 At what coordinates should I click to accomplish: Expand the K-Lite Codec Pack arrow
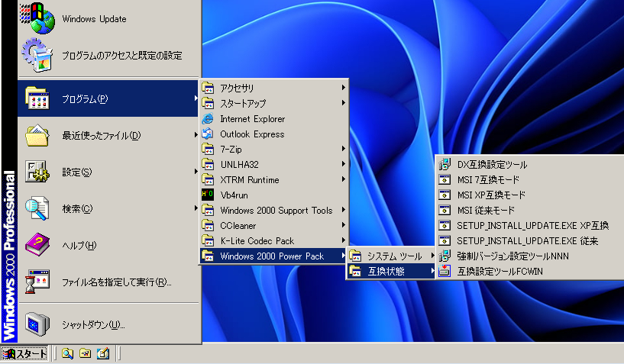[x=343, y=240]
